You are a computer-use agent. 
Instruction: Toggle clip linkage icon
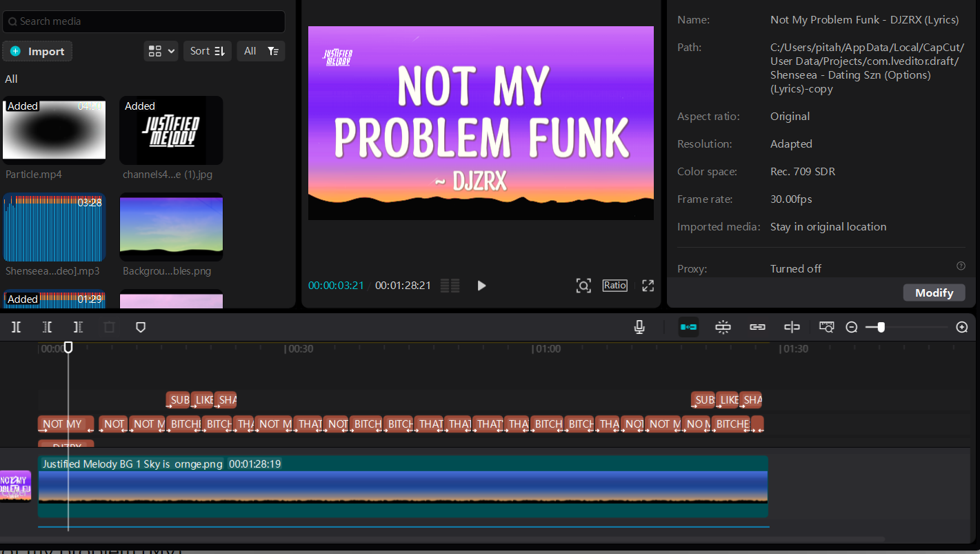(757, 327)
